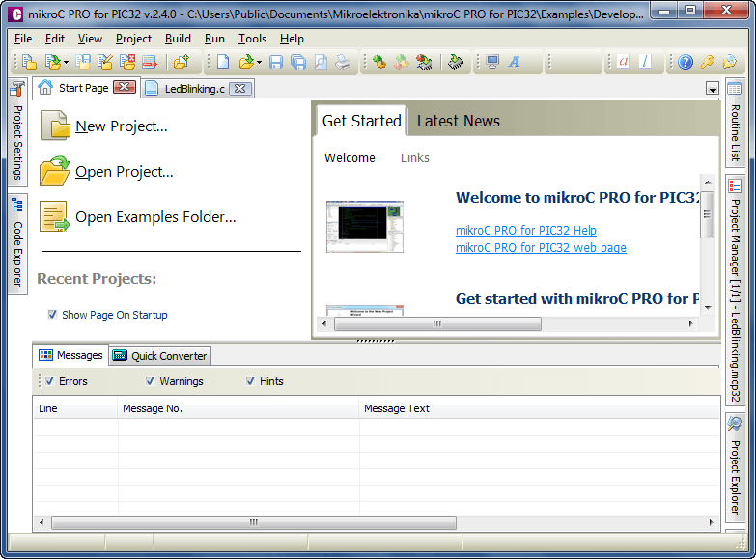756x559 pixels.
Task: Close the LedBlinking.c tab
Action: 240,89
